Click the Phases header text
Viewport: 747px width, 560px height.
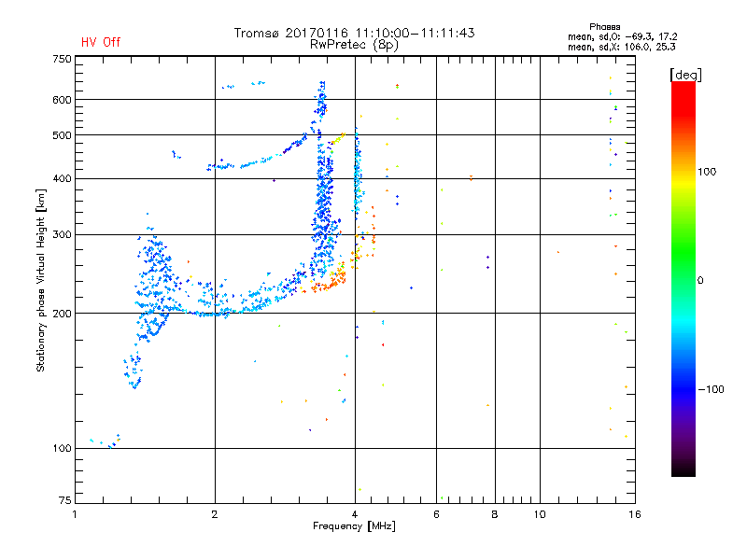pyautogui.click(x=604, y=27)
